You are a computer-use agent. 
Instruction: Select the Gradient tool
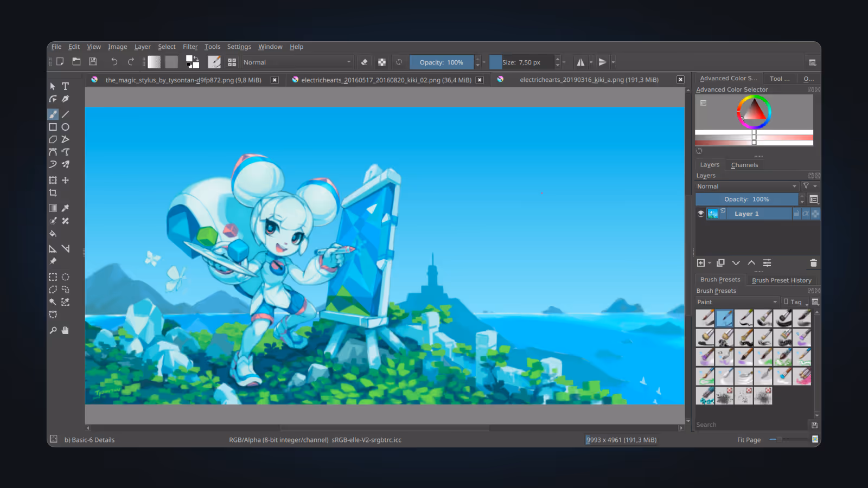(x=53, y=208)
